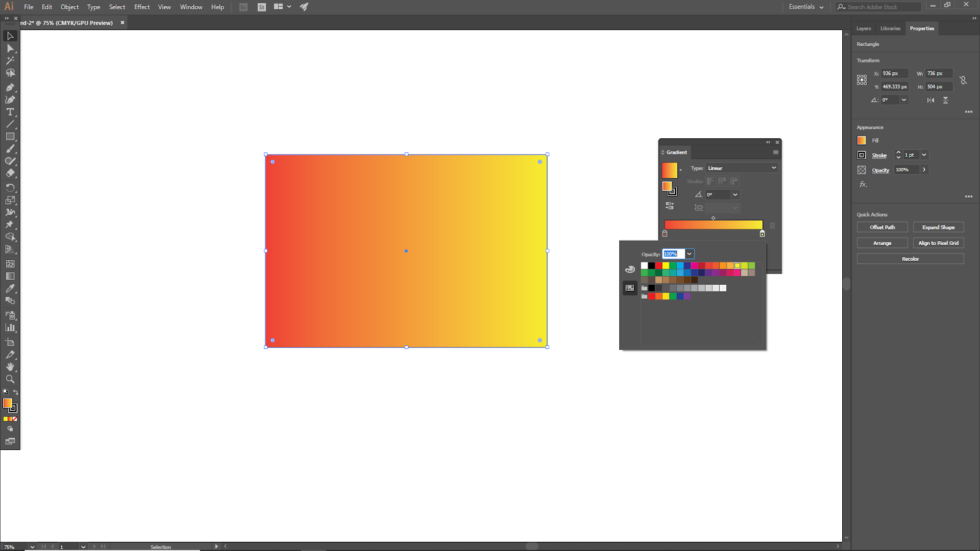Open the stop Opacity dropdown arrow
The height and width of the screenshot is (551, 980).
coord(689,254)
